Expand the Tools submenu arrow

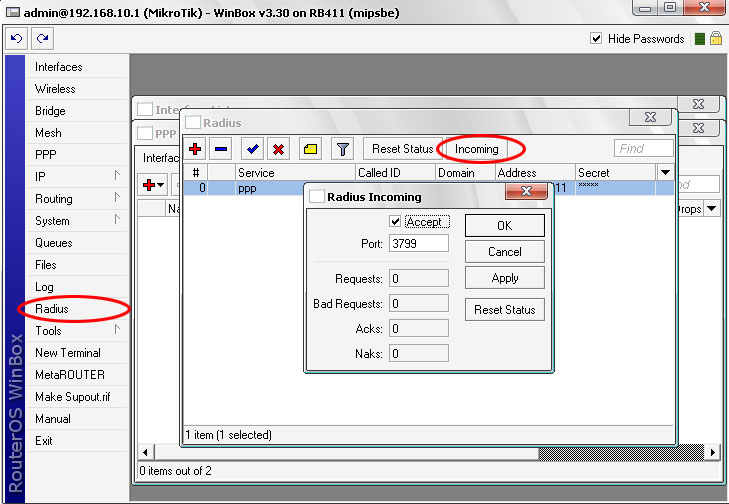117,330
